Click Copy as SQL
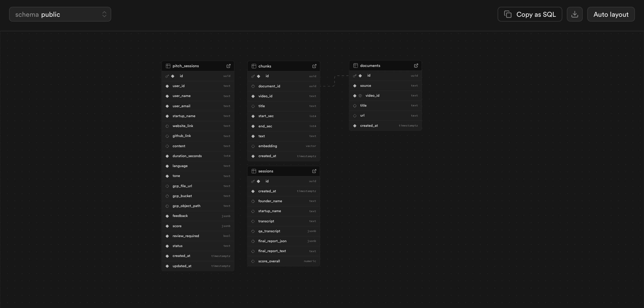The width and height of the screenshot is (644, 308). coord(529,14)
